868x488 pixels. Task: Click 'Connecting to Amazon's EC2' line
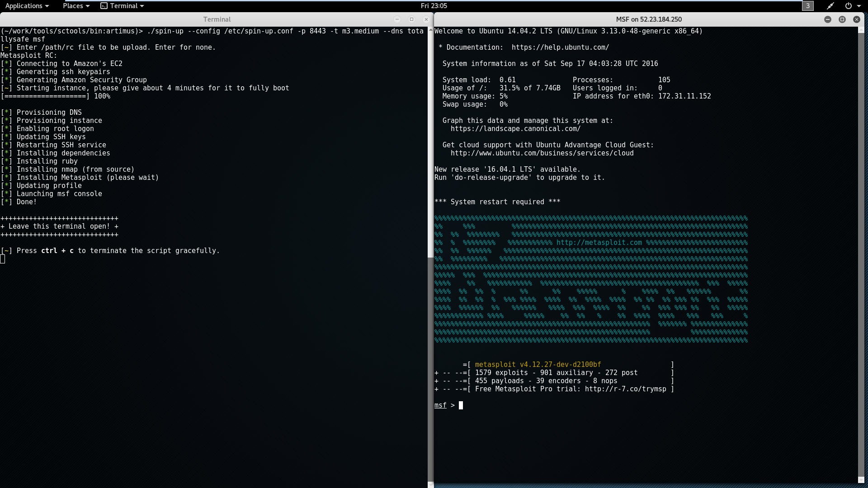click(x=61, y=64)
